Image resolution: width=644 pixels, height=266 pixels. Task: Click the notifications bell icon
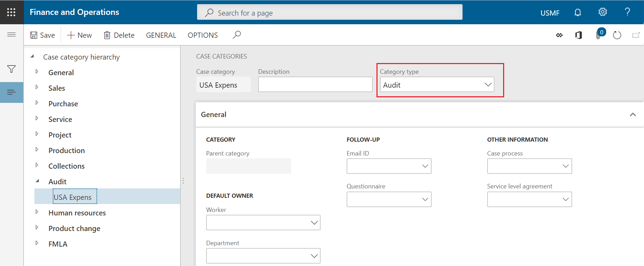tap(577, 13)
